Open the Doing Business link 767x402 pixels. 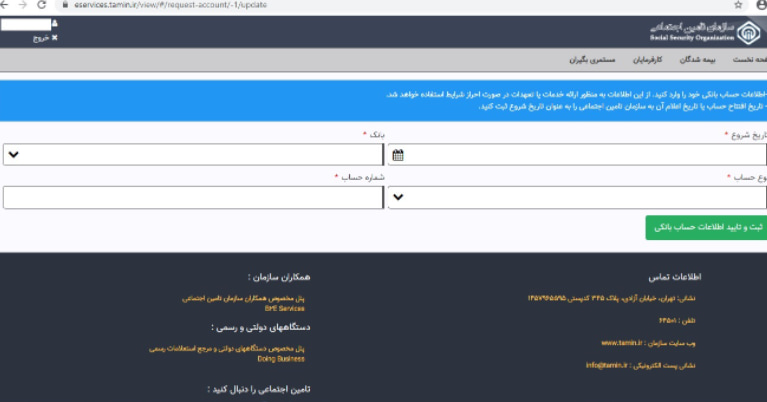[281, 357]
